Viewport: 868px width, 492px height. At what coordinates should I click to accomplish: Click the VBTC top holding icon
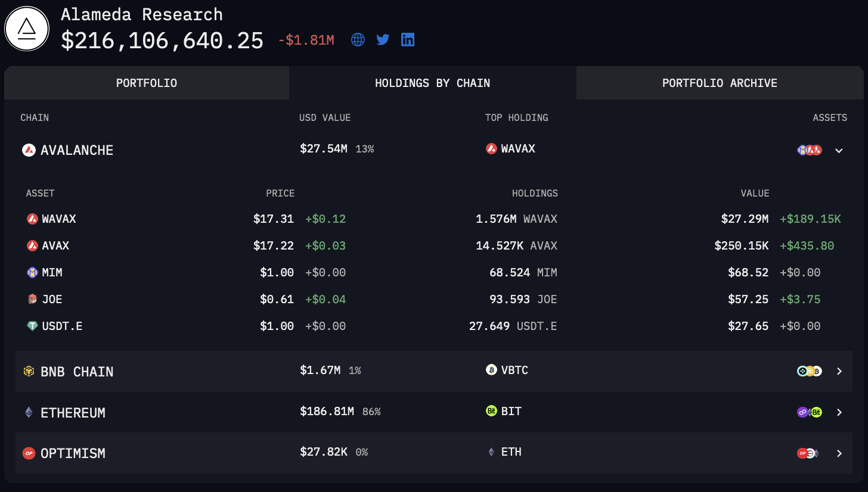491,370
